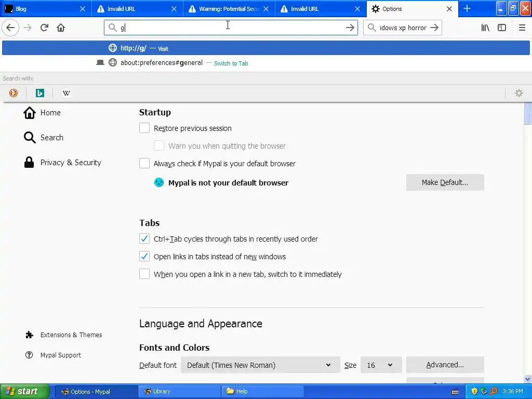Open Mypal Support link
This screenshot has width=532, height=399.
(54, 355)
